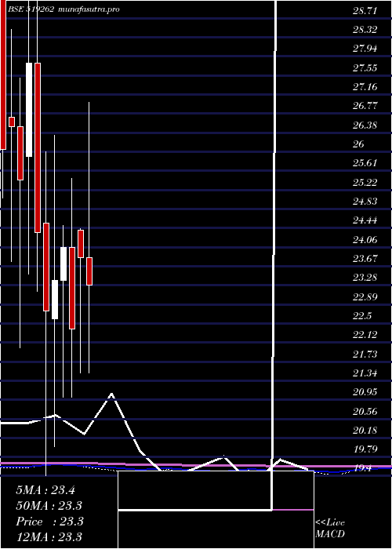Select the 28.32 price axis label
The image size is (392, 549).
(365, 30)
